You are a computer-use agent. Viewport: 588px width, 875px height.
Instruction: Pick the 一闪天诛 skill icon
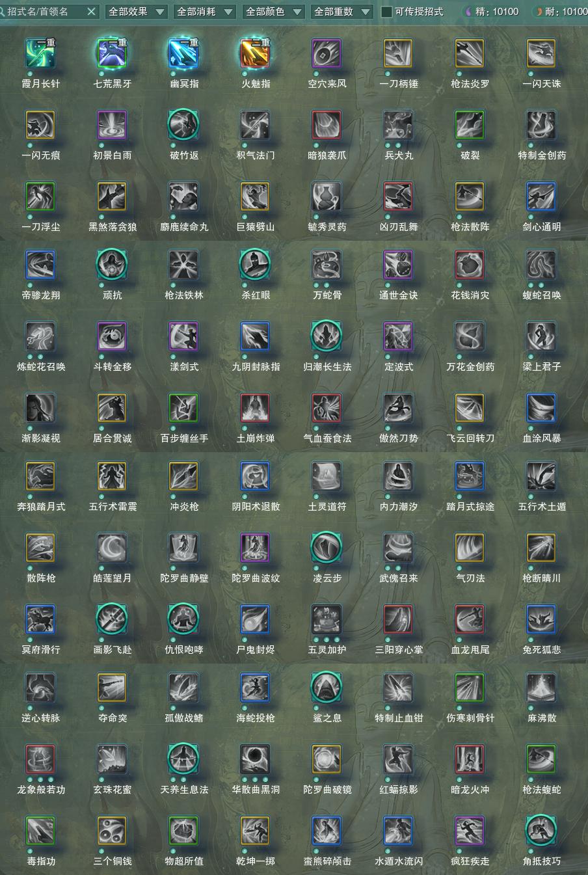click(x=542, y=54)
